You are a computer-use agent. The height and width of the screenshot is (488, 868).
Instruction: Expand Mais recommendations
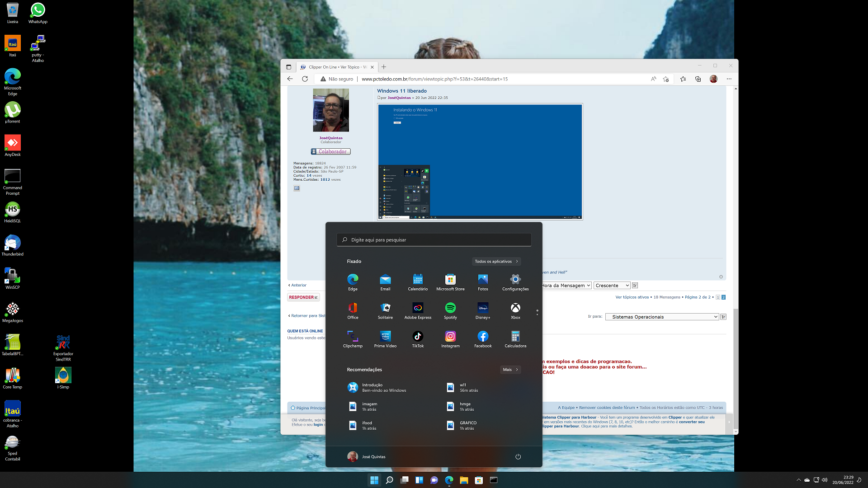coord(510,370)
